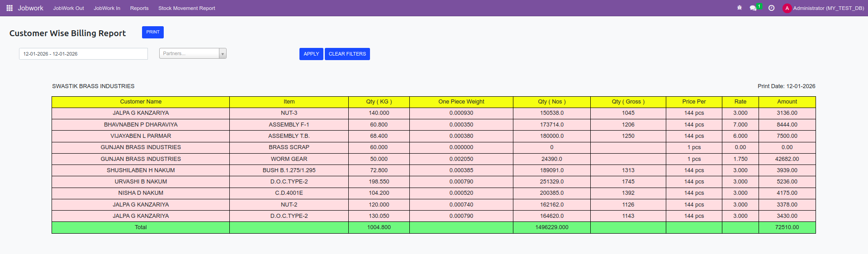The image size is (868, 254).
Task: Select the WORM GEAR item cell
Action: tap(289, 159)
